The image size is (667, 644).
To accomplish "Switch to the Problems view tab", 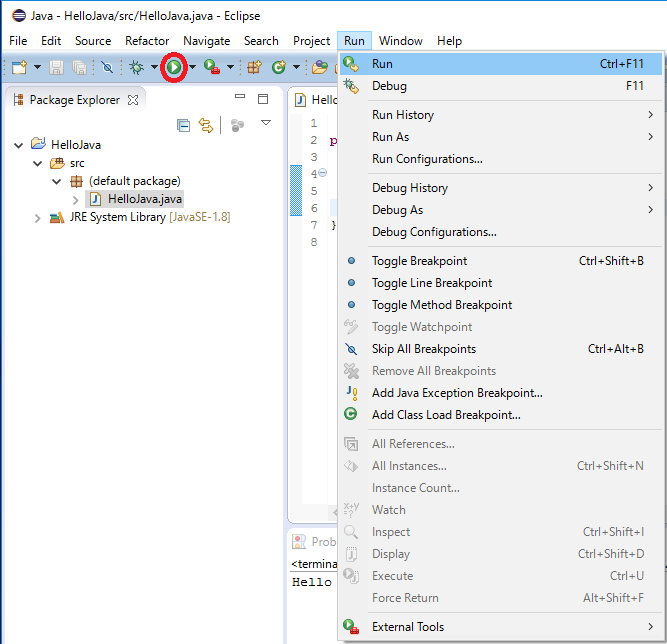I will [314, 541].
